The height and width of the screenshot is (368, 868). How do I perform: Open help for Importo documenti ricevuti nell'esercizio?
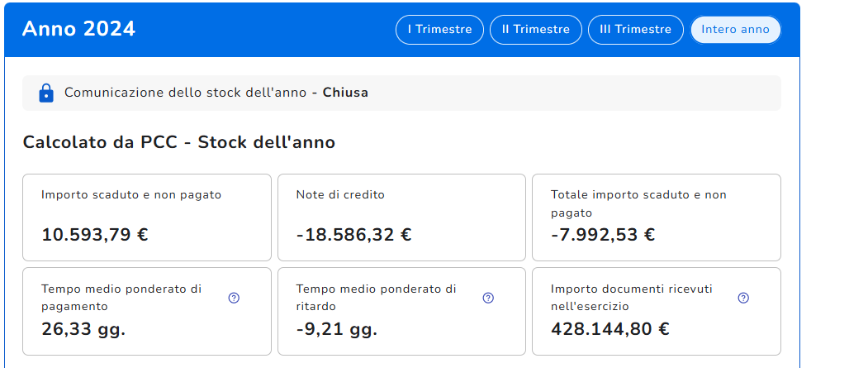pos(743,299)
